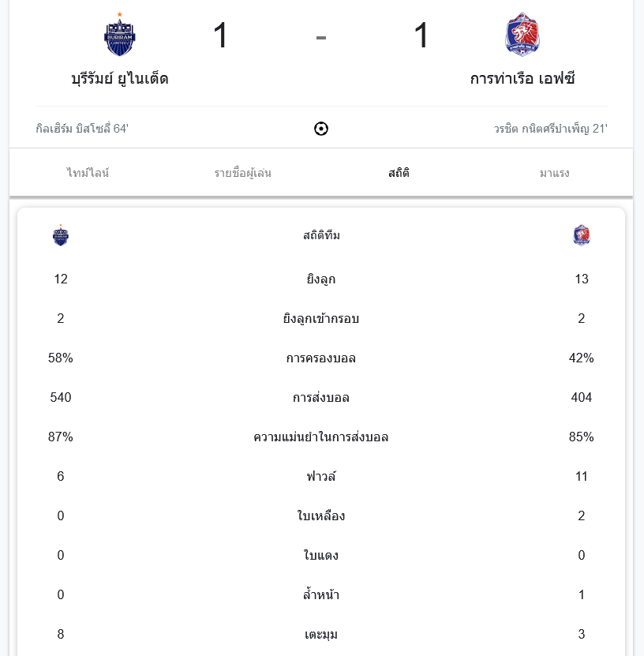
Task: Click the Buriram United crest in header
Action: (120, 35)
